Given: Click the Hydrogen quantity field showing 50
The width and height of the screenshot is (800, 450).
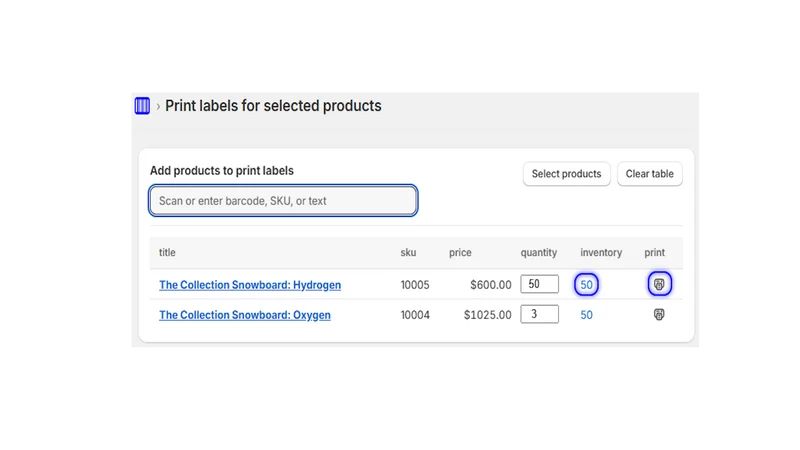Looking at the screenshot, I should [x=539, y=284].
